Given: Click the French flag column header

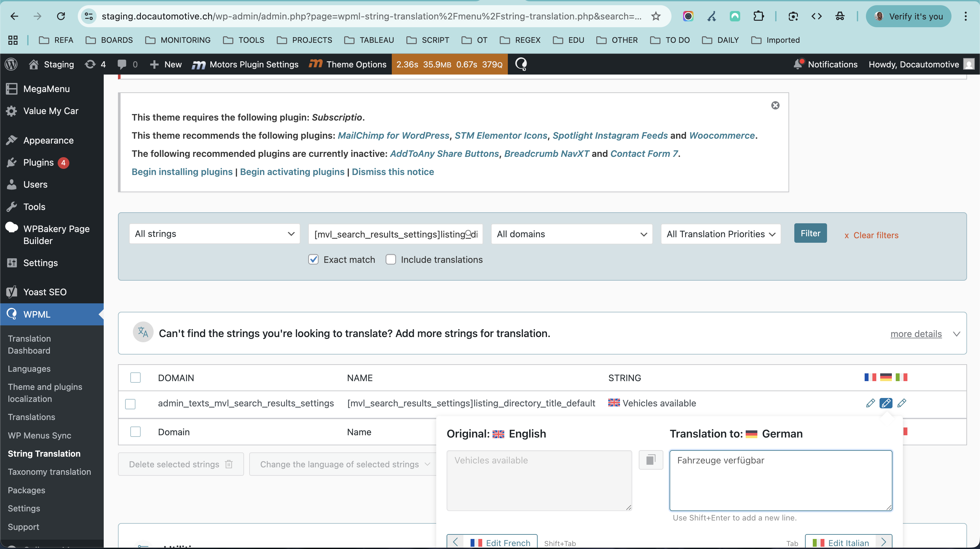Looking at the screenshot, I should click(x=870, y=377).
